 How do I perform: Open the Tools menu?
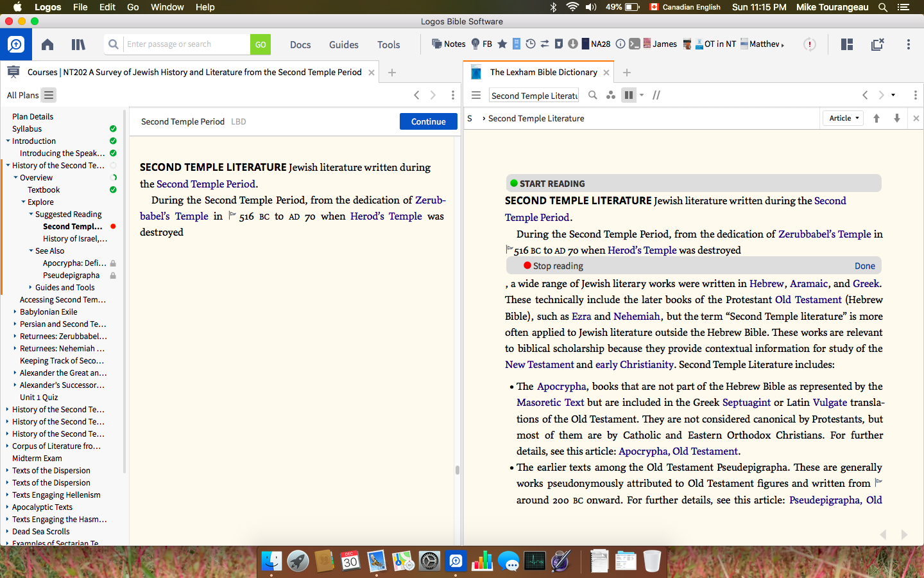coord(389,44)
